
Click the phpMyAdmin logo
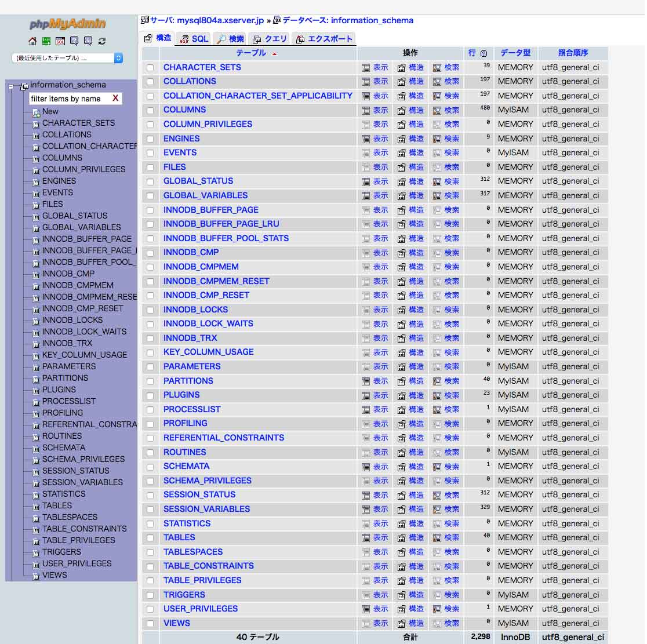point(68,24)
